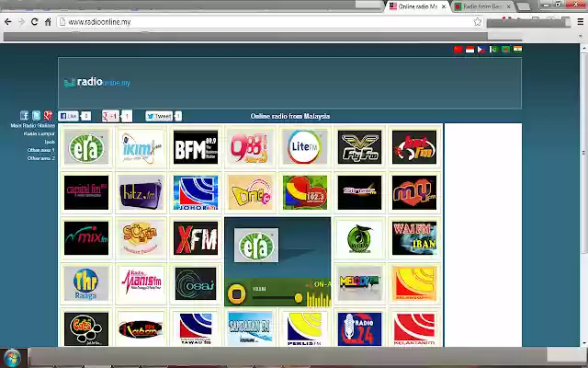Open the Radio Manis fm station
The image size is (588, 368).
coord(141,283)
